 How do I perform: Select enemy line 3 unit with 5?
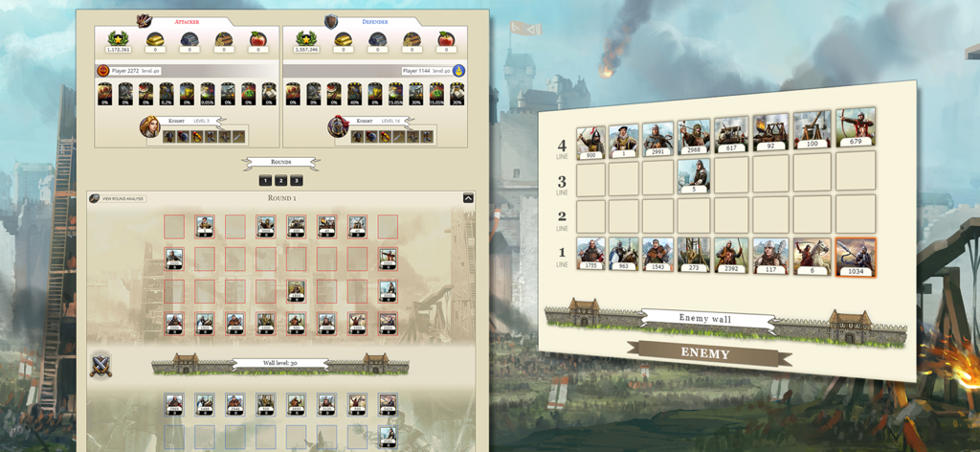coord(694,175)
